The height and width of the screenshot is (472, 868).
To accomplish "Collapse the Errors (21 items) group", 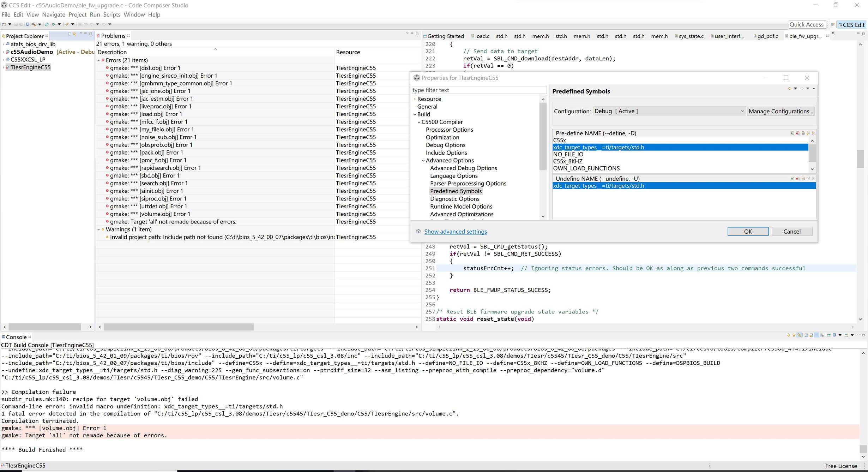I will pyautogui.click(x=99, y=60).
